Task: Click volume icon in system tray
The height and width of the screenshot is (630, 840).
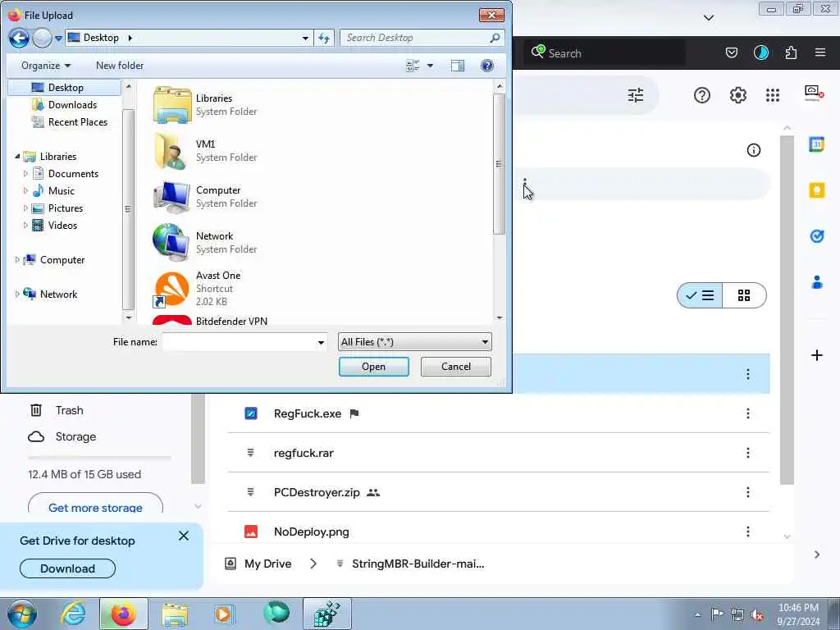Action: point(757,614)
